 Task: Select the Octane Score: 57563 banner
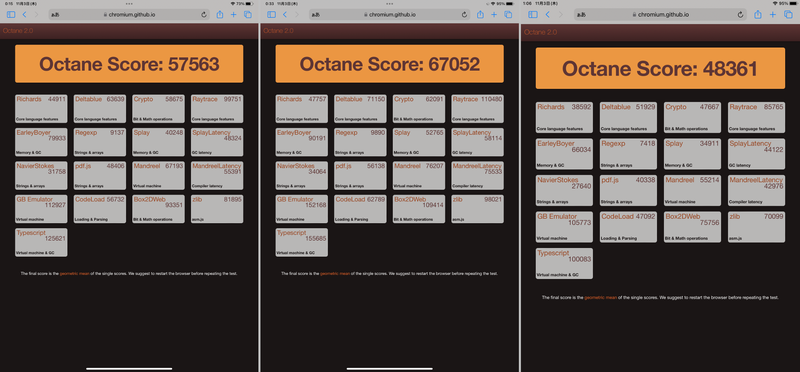point(129,64)
